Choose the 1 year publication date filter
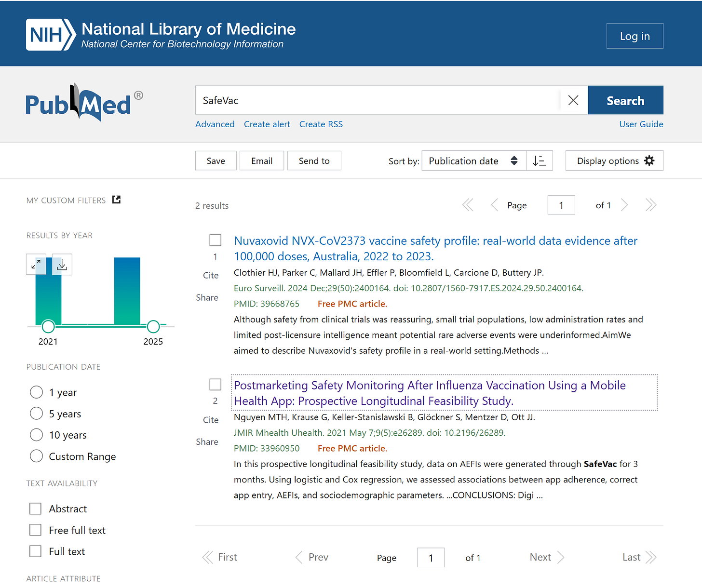 pyautogui.click(x=37, y=392)
